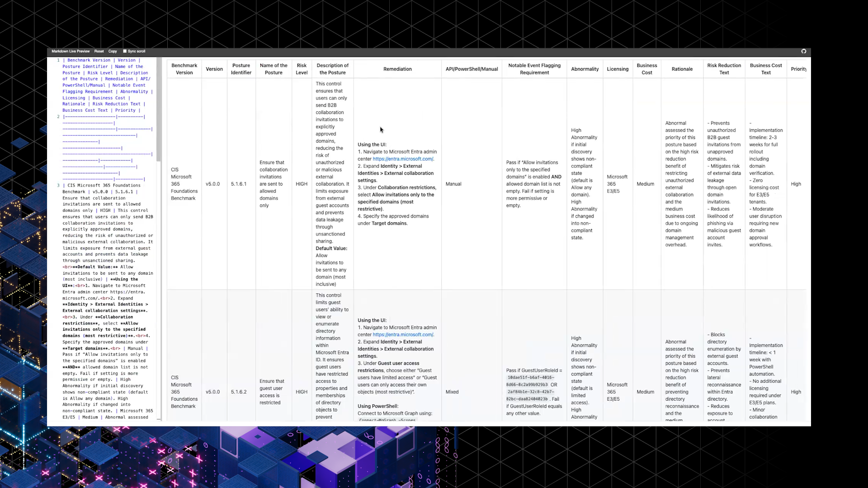The width and height of the screenshot is (868, 488).
Task: Click 'Default Value:' text in description cell
Action: tap(331, 249)
